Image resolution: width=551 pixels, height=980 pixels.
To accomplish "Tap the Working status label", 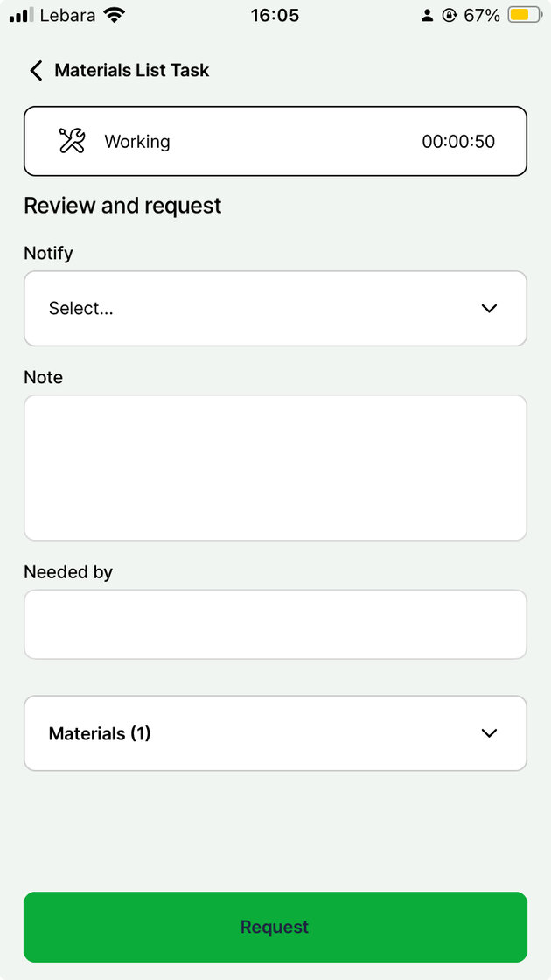I will 137,141.
